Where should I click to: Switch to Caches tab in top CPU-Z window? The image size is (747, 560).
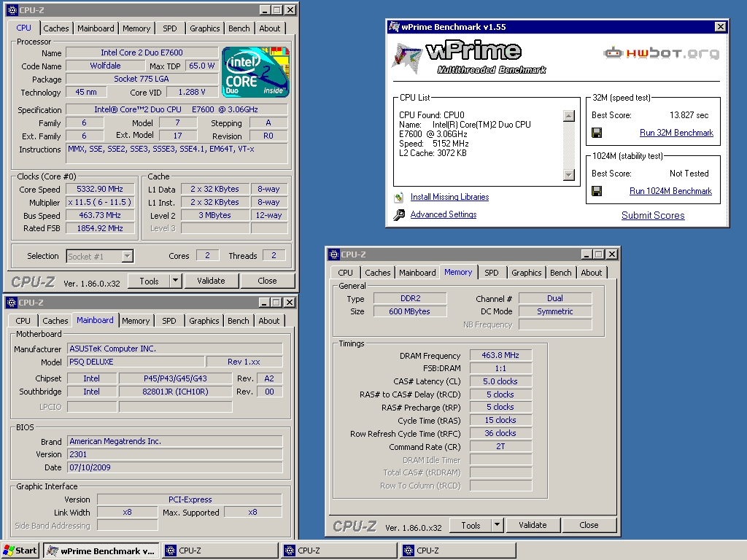(55, 28)
